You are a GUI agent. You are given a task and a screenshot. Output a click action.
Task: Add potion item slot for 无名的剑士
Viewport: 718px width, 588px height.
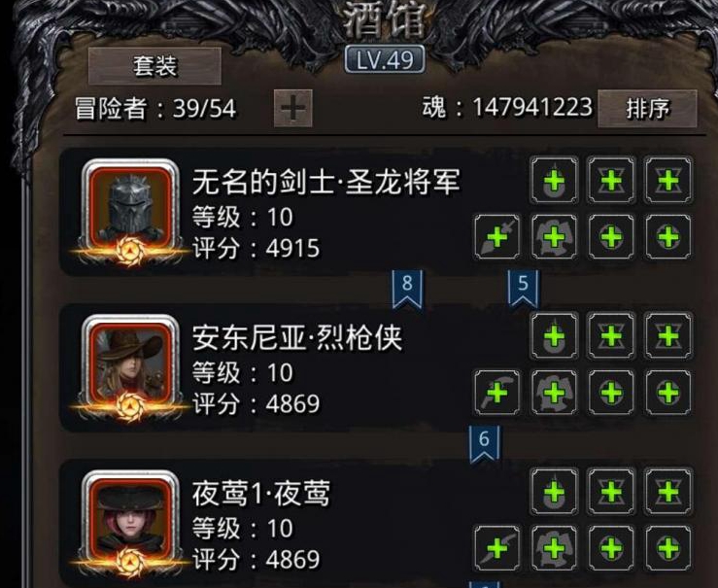coord(555,180)
